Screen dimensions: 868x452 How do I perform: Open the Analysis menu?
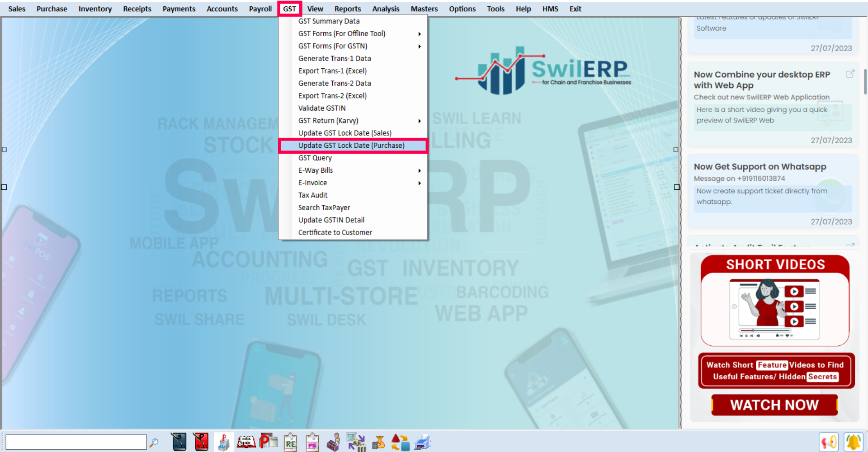click(x=386, y=9)
